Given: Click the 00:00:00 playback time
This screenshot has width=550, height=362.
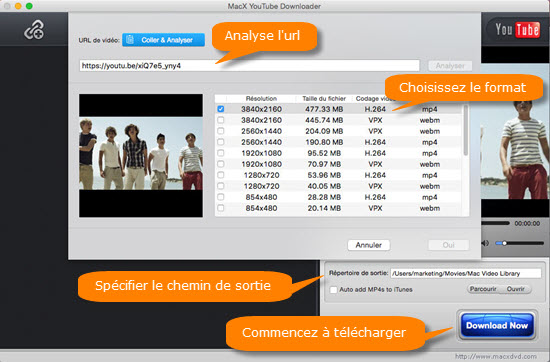Looking at the screenshot, I should coord(527,223).
